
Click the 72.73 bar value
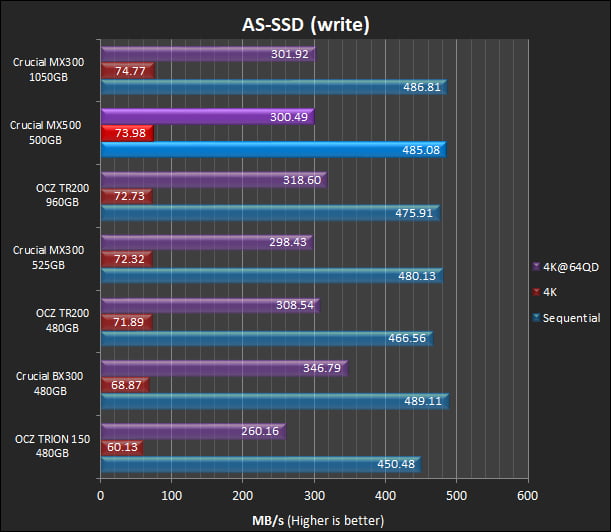[x=129, y=196]
